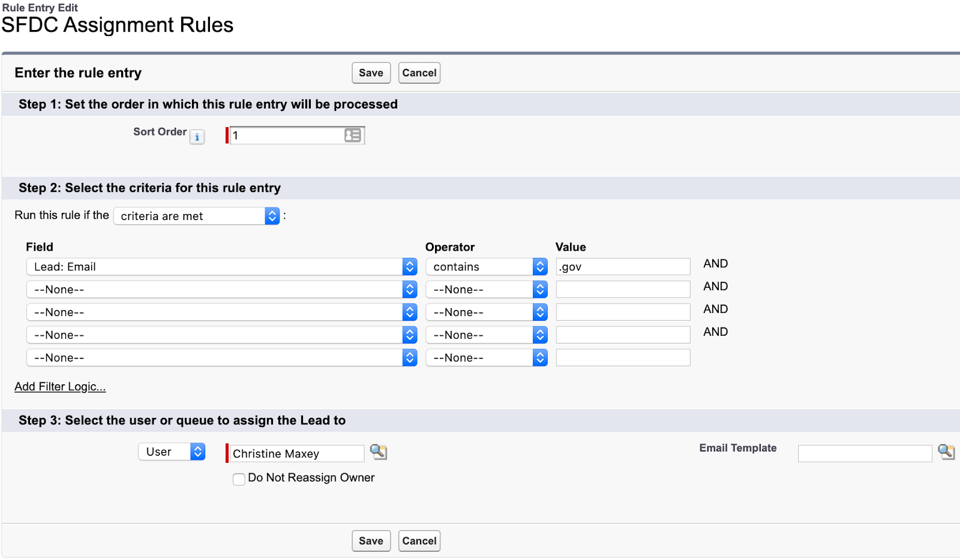Open the third row Field dropdown
Screen dimensions: 960x560
[222, 312]
